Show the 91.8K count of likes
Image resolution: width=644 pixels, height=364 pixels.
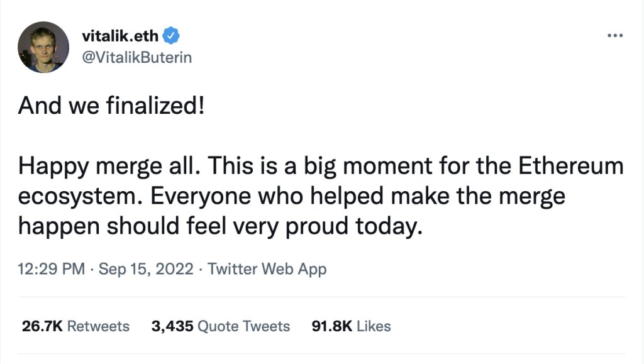pyautogui.click(x=332, y=326)
